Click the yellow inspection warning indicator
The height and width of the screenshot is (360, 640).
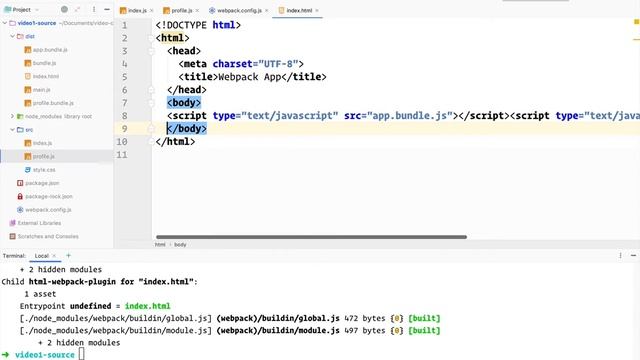click(x=636, y=22)
